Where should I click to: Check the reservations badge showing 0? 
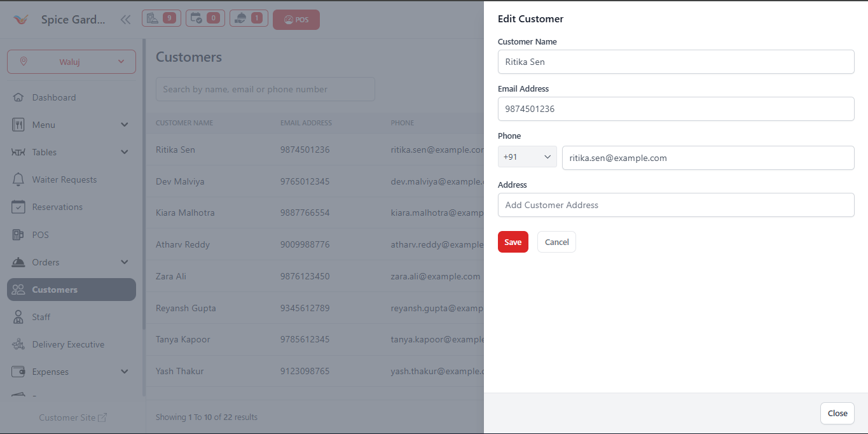click(205, 19)
